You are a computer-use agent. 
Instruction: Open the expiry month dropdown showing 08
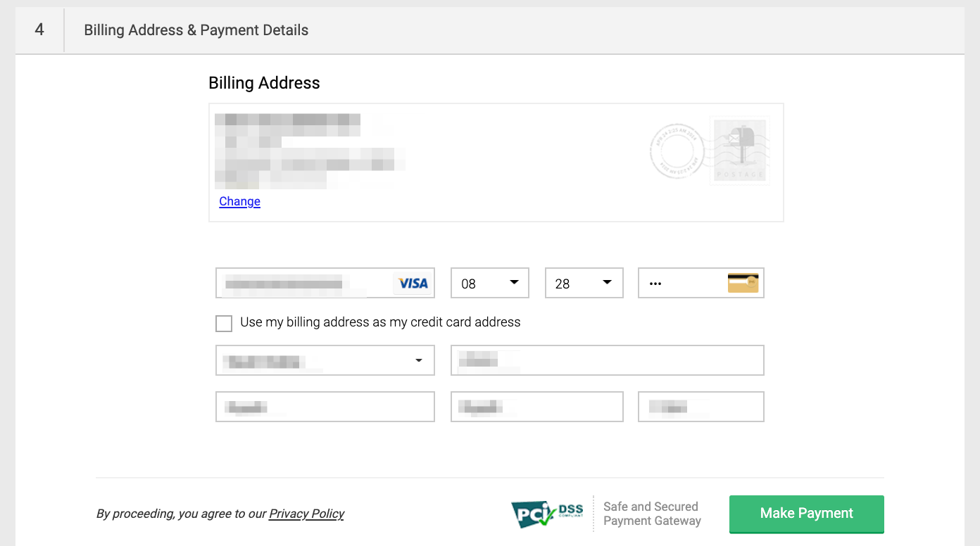(x=490, y=283)
